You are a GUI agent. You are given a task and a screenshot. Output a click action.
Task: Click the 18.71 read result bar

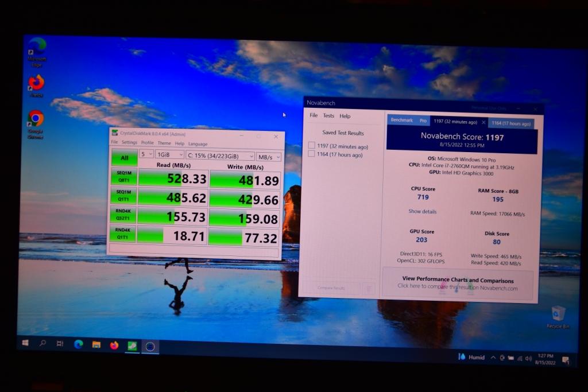(x=172, y=236)
